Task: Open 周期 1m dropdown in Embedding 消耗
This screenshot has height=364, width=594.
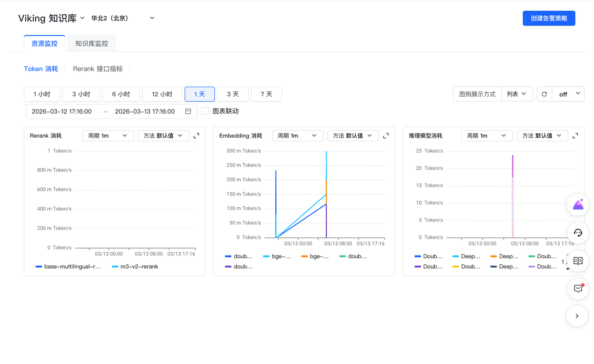Action: 297,136
